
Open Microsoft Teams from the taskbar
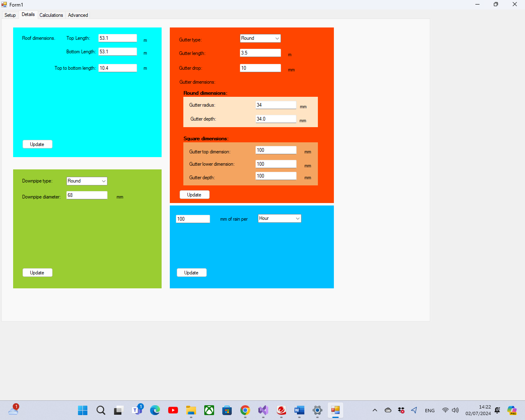(x=137, y=410)
